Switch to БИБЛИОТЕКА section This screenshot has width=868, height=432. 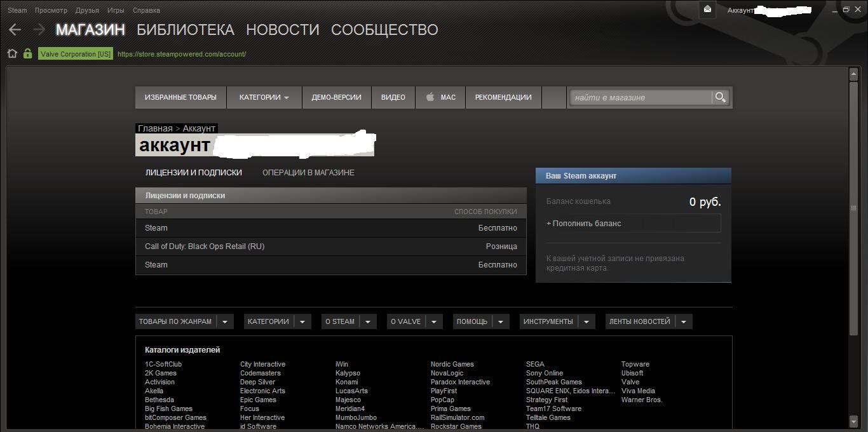pos(186,30)
